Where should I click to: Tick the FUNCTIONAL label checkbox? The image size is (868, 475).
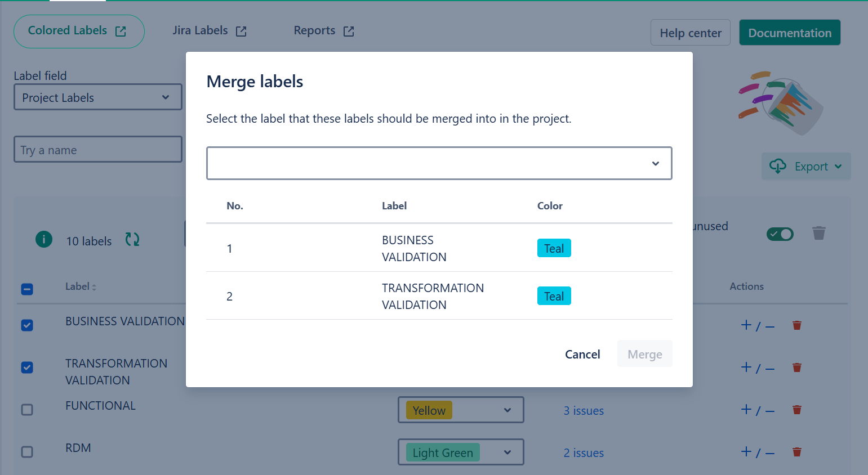coord(27,410)
